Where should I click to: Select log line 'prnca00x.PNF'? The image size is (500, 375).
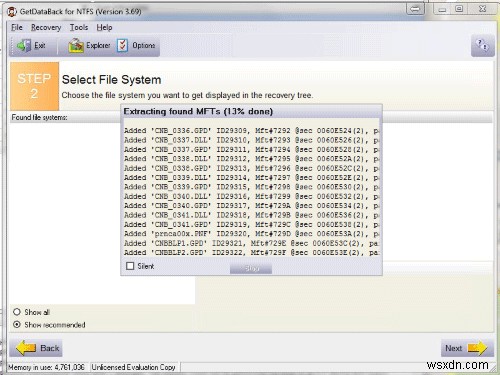tap(251, 234)
